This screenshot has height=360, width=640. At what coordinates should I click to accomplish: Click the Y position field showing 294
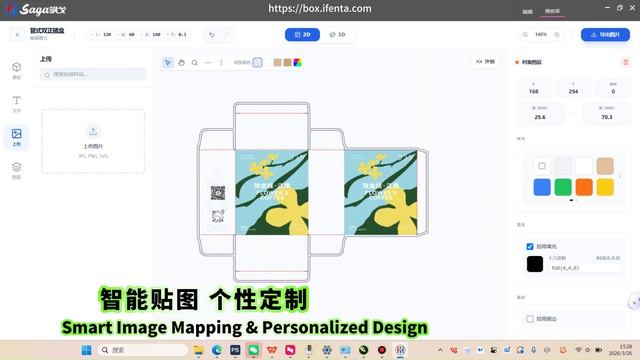(573, 88)
